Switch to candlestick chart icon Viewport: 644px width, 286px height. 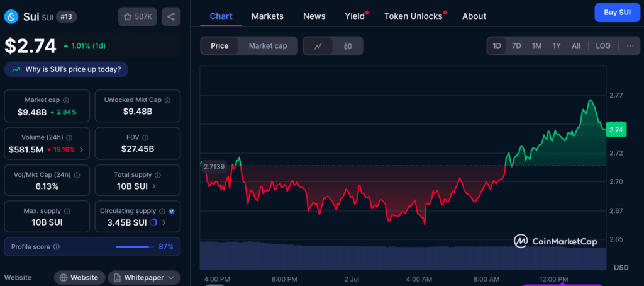348,46
